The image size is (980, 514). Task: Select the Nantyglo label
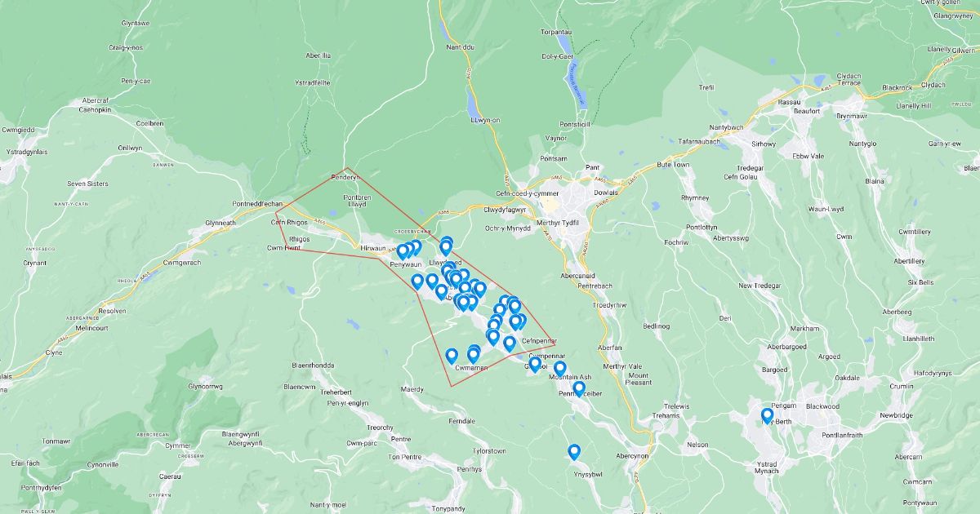(x=864, y=144)
